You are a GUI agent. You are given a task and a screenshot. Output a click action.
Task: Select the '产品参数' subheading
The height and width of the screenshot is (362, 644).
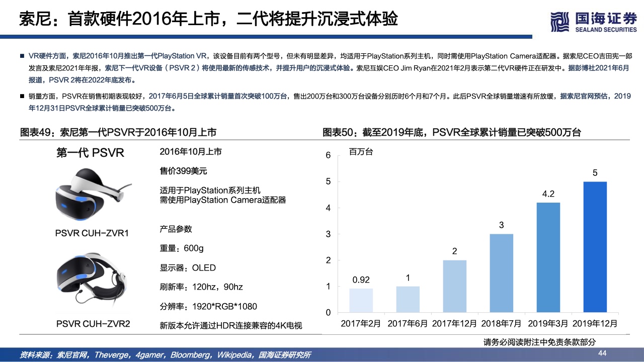(176, 229)
